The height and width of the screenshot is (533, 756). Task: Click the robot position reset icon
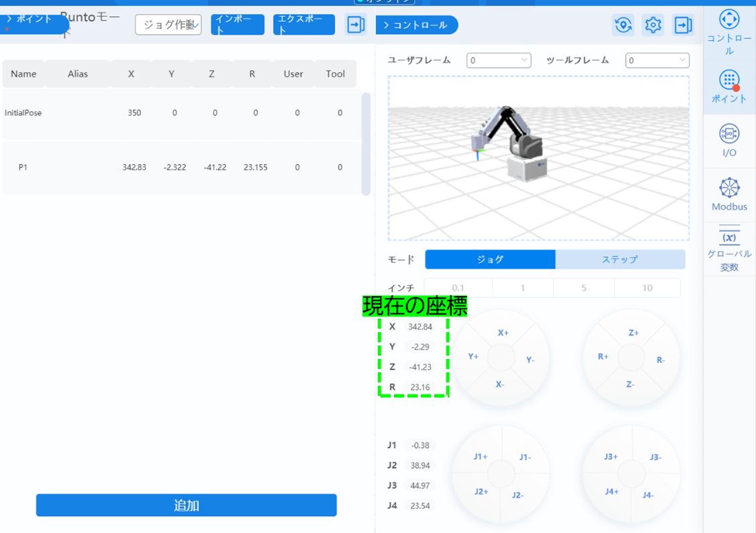click(623, 25)
